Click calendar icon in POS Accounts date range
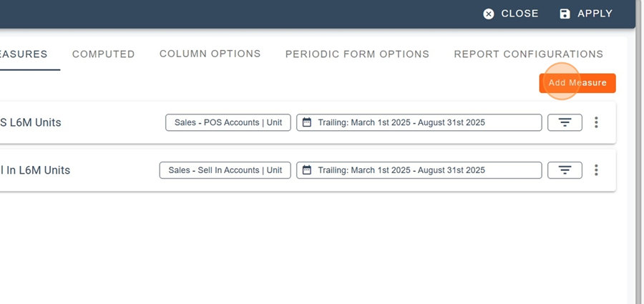The image size is (644, 304). coord(307,122)
